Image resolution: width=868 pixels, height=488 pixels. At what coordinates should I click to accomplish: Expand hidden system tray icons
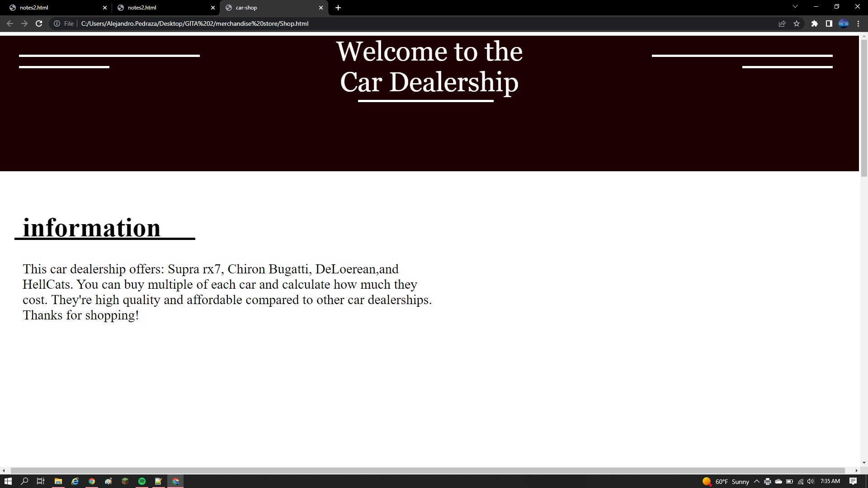click(x=757, y=481)
